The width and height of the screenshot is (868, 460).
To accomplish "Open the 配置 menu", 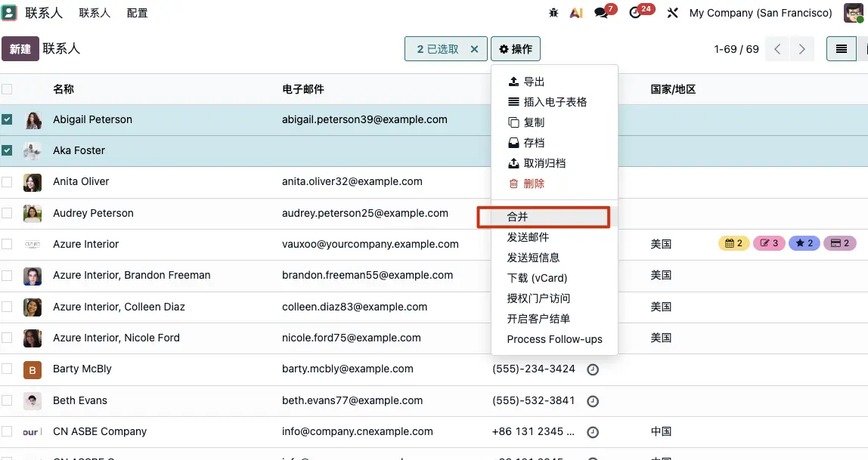I will tap(137, 13).
